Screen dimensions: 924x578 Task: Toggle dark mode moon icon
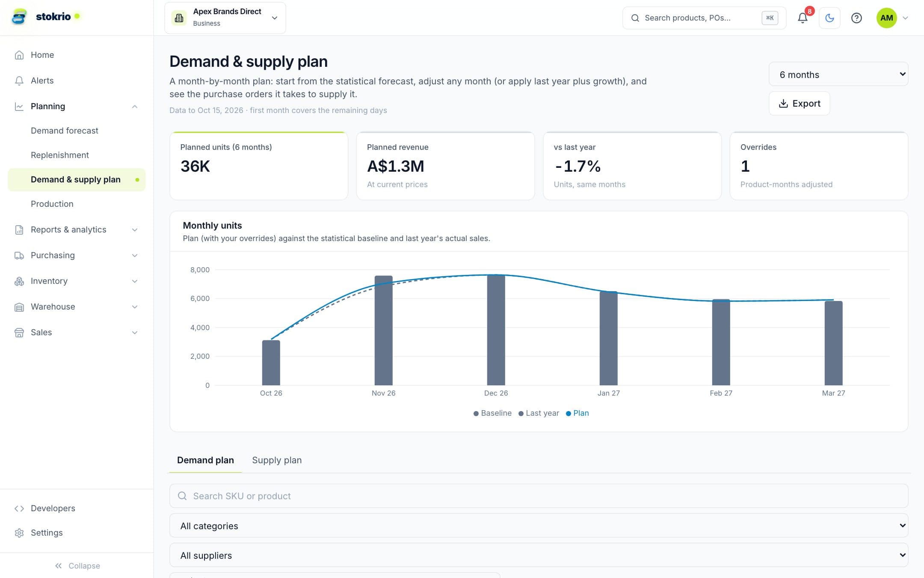pyautogui.click(x=829, y=18)
